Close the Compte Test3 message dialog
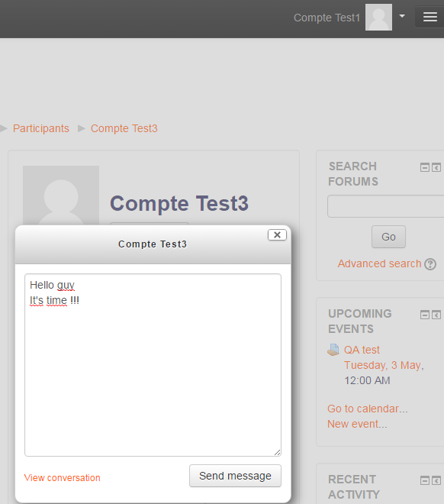 (277, 235)
